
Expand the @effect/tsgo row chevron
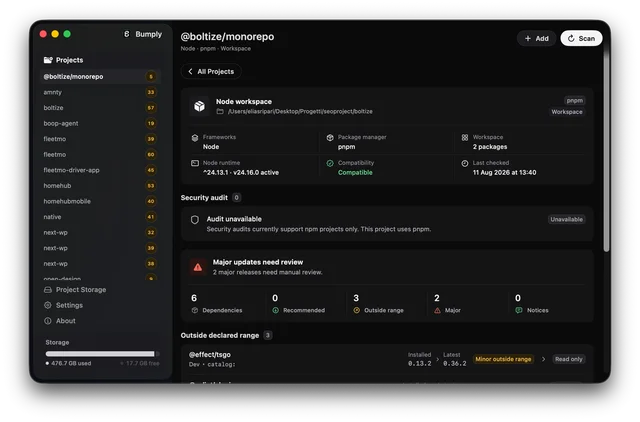(543, 359)
